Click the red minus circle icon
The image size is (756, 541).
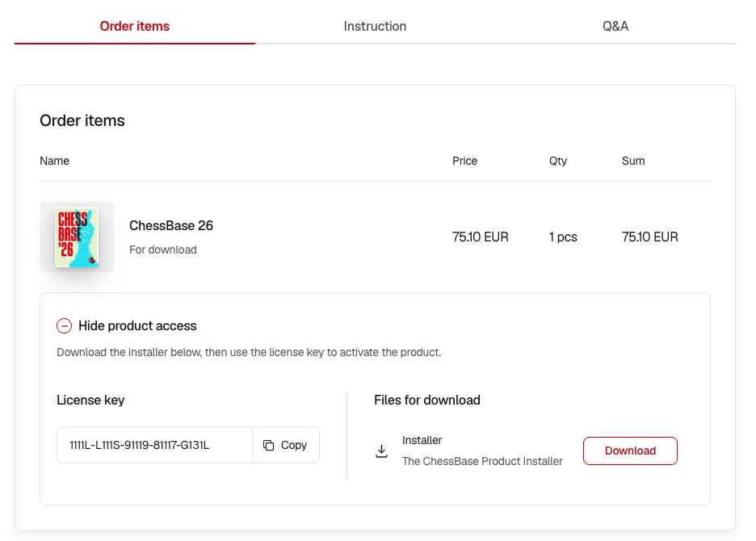(x=64, y=326)
